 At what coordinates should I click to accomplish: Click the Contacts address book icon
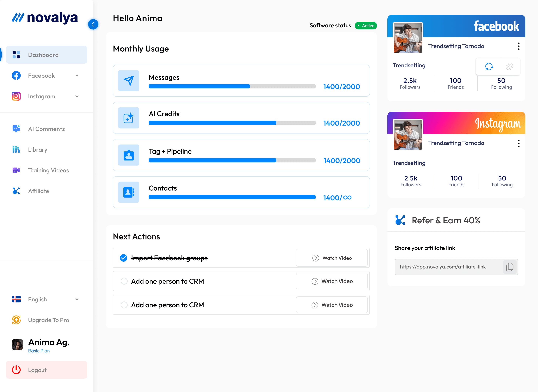click(129, 192)
